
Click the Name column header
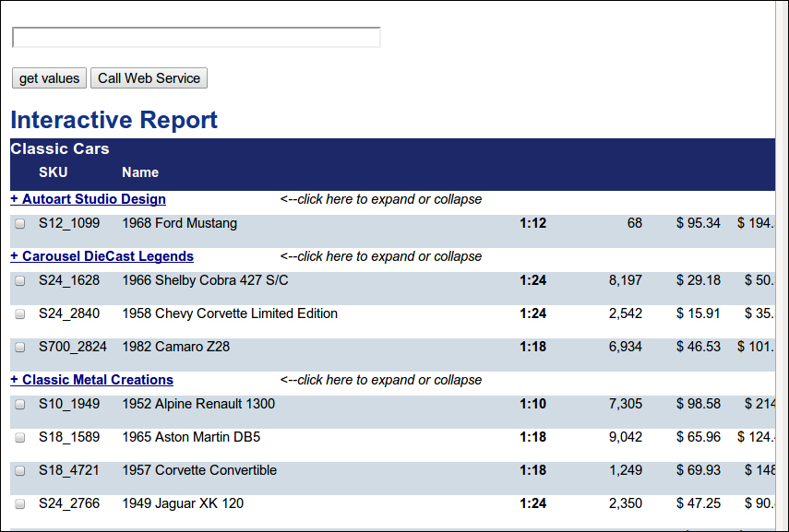click(140, 172)
